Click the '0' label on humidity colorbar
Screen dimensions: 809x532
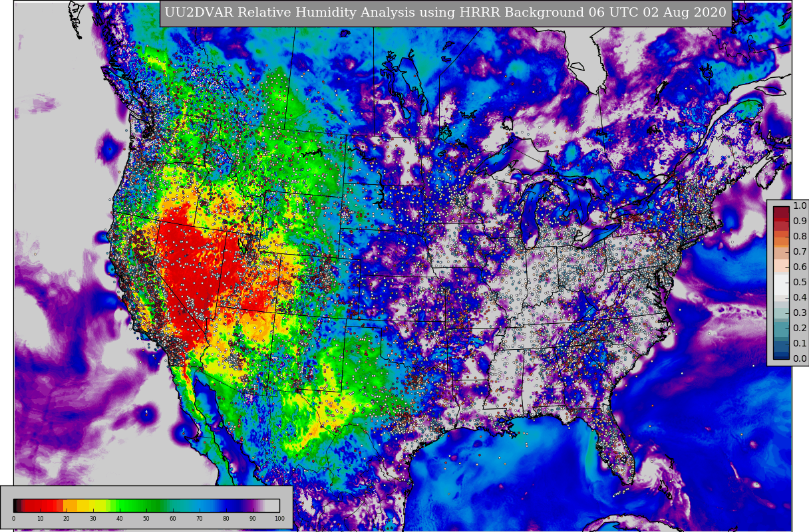[x=13, y=518]
